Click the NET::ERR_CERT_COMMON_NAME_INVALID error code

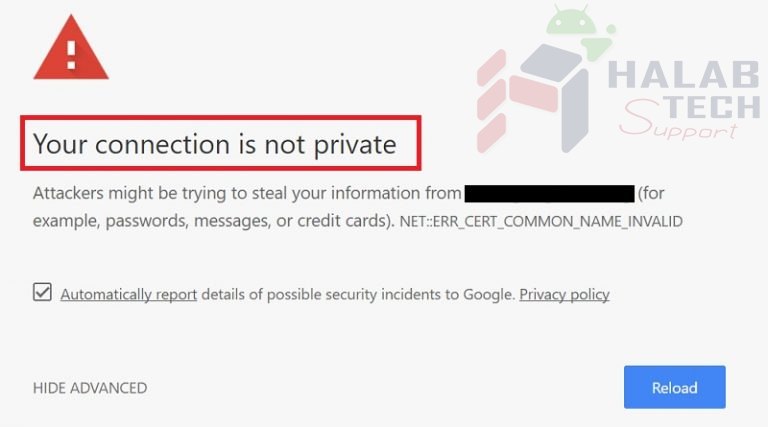click(541, 221)
